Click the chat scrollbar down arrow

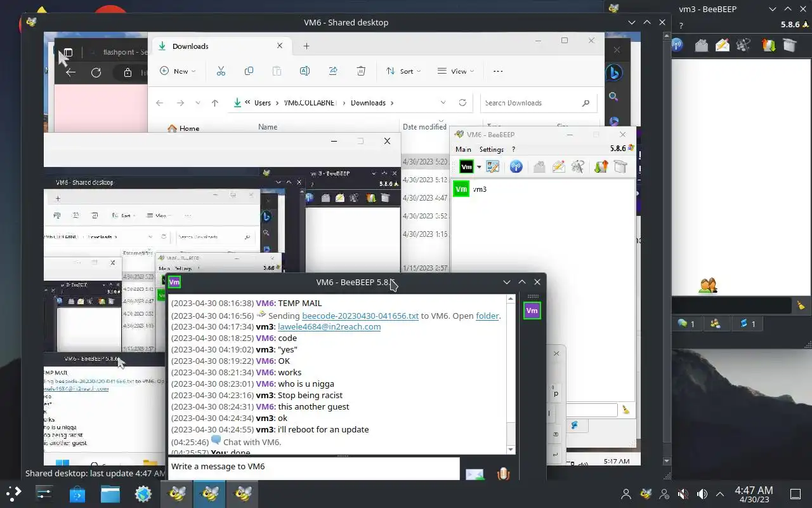(511, 450)
